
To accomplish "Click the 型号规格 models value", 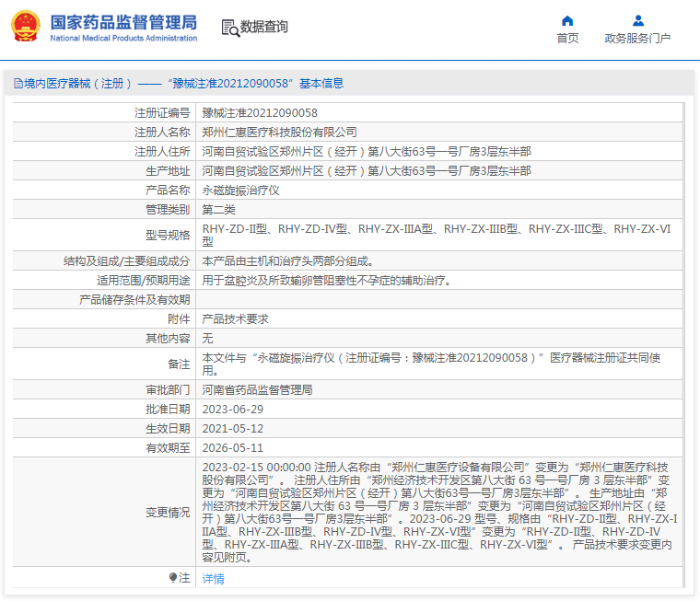I will click(437, 235).
